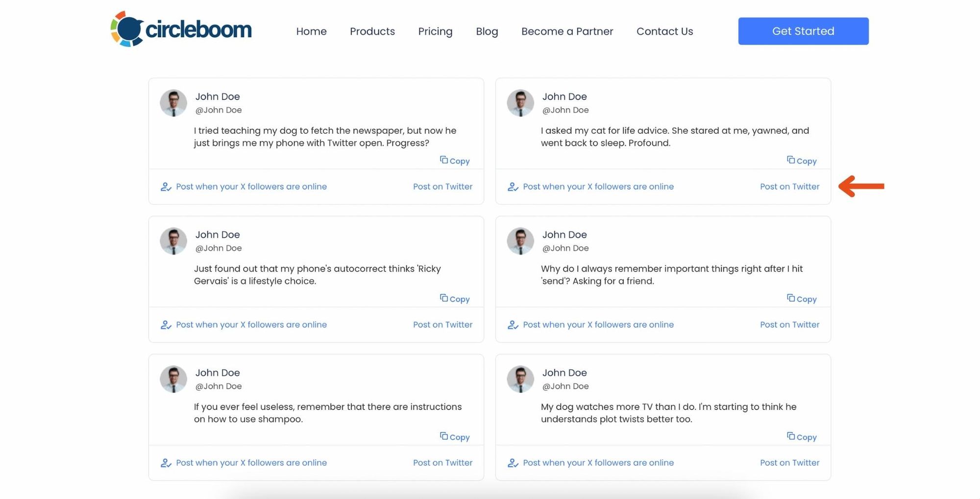The image size is (980, 499).
Task: Click the Copy icon on the dog watching TV tweet
Action: (x=791, y=436)
